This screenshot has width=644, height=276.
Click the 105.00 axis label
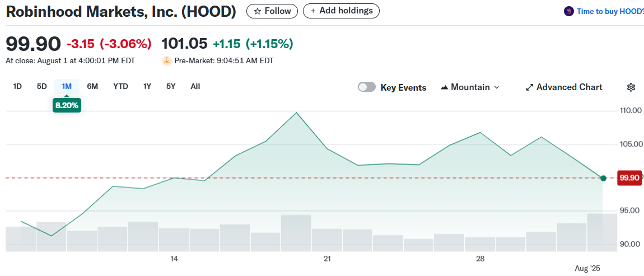[x=630, y=144]
